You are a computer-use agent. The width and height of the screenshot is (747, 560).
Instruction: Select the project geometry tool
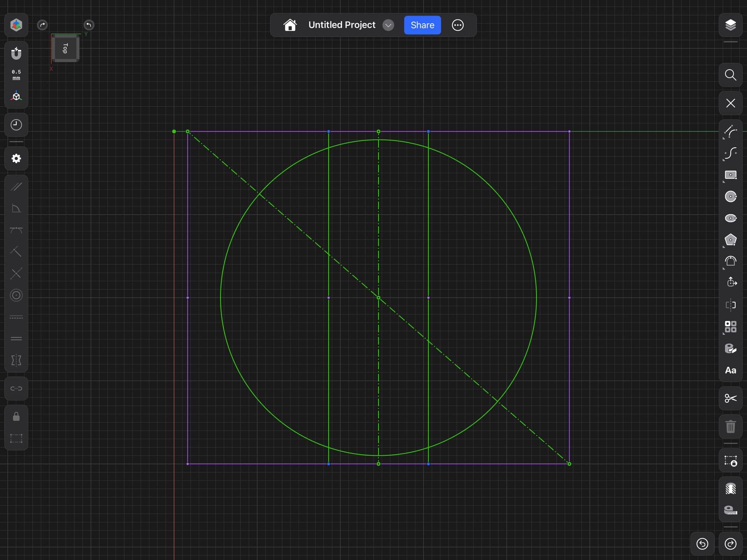point(731,282)
